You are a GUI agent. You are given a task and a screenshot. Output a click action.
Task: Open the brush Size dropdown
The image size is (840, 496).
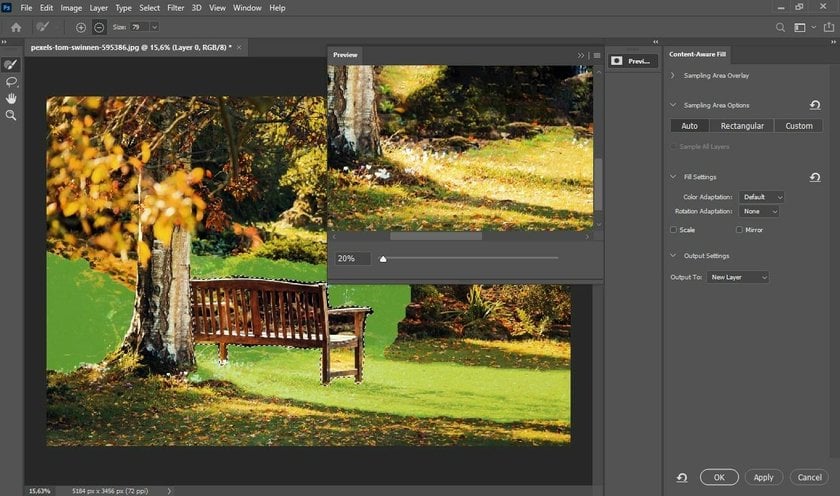(x=154, y=27)
